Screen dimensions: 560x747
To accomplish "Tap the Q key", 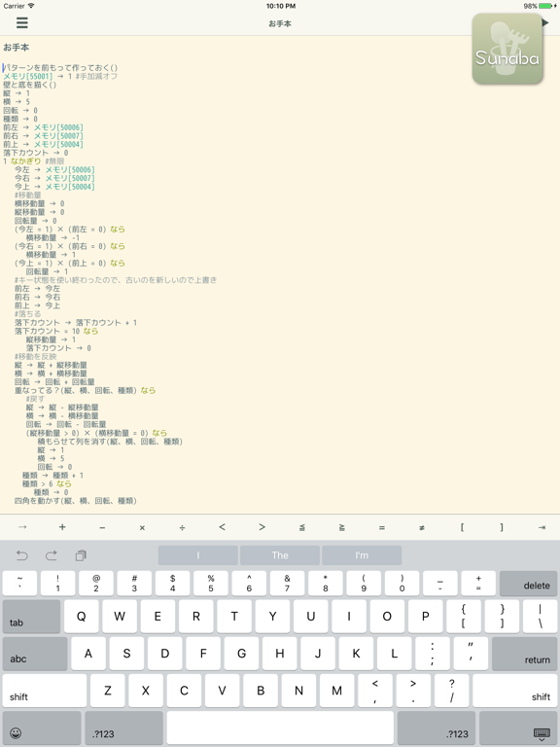I will coord(82,617).
